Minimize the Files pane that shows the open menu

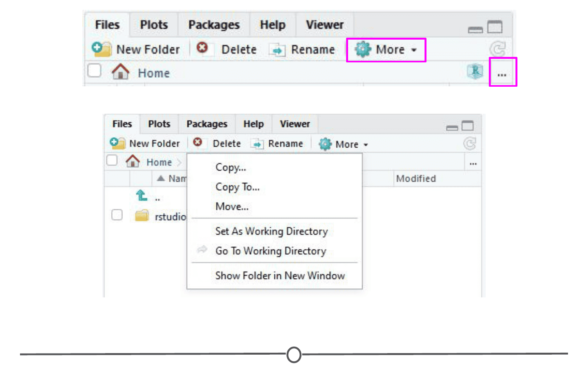point(452,128)
